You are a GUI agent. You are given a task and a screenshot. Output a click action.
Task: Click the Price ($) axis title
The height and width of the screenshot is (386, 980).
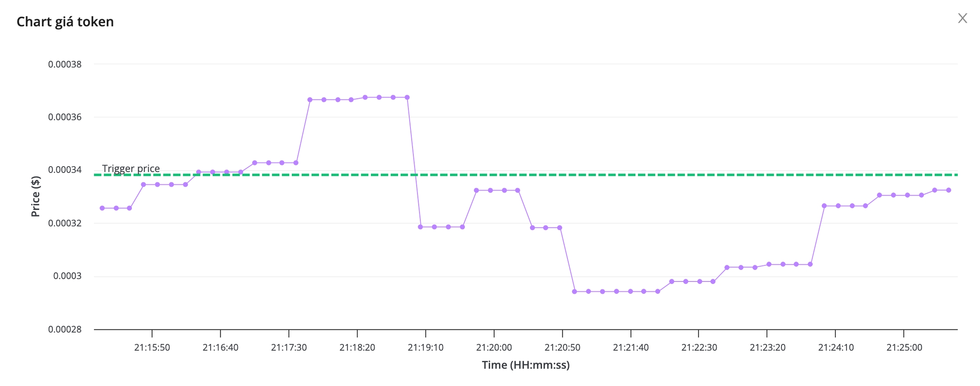[36, 196]
